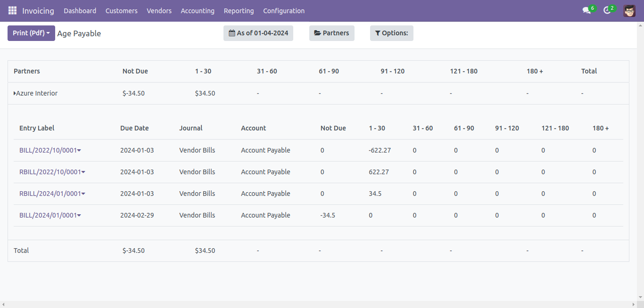
Task: Open the Options funnel filter
Action: [391, 33]
